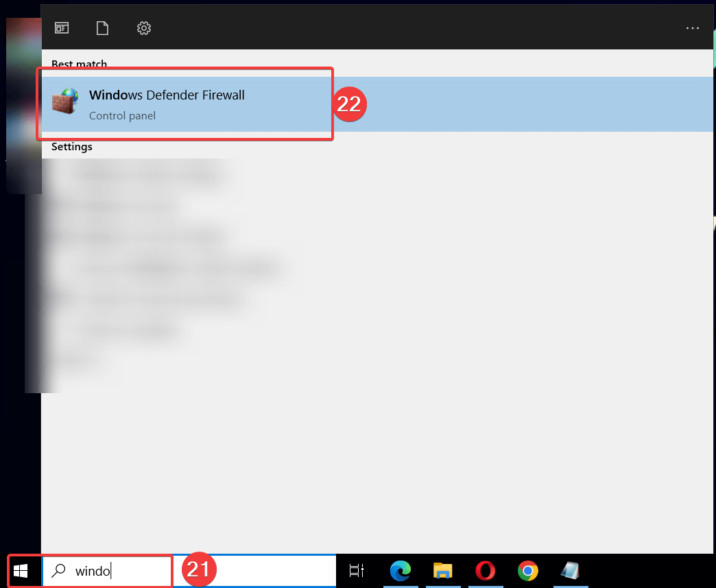Click the Windows Start button
This screenshot has width=716, height=588.
[21, 571]
